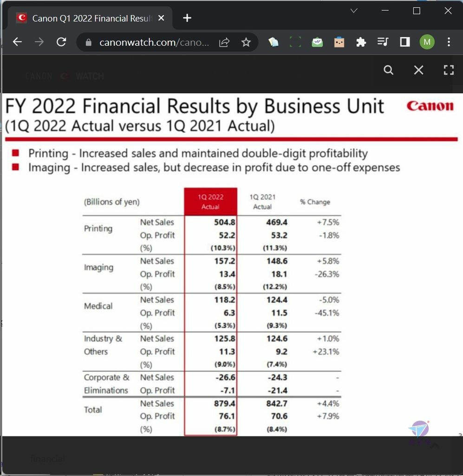Open Chrome three-dot menu
Screen dimensions: 463x476
point(449,42)
